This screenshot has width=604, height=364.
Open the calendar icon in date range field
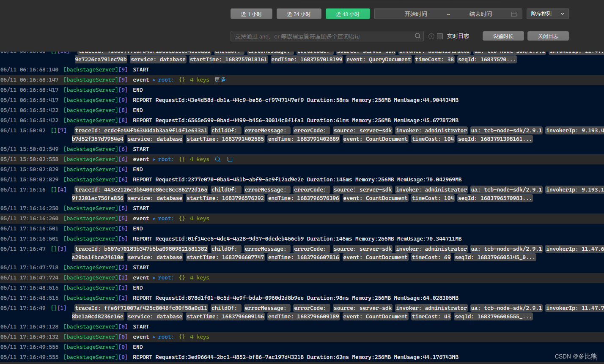tap(514, 14)
